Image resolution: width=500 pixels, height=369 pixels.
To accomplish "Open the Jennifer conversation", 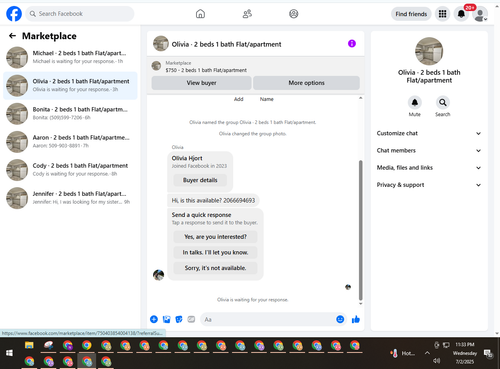I will pyautogui.click(x=70, y=198).
